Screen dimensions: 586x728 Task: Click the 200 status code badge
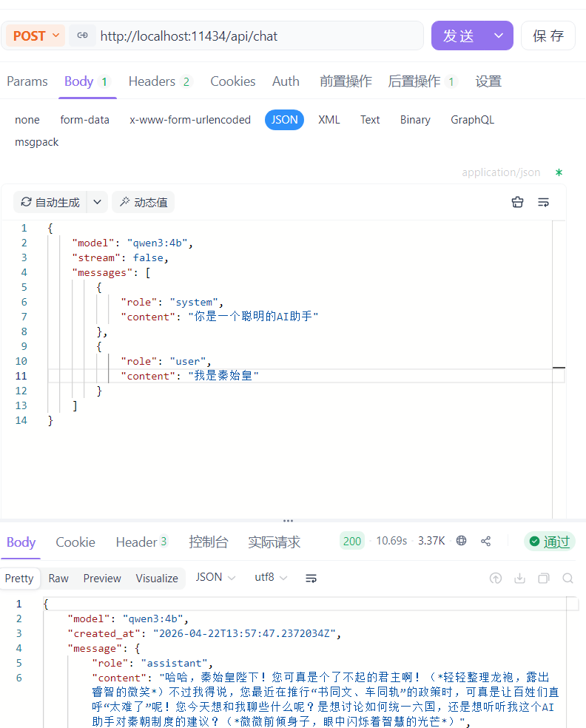coord(352,541)
